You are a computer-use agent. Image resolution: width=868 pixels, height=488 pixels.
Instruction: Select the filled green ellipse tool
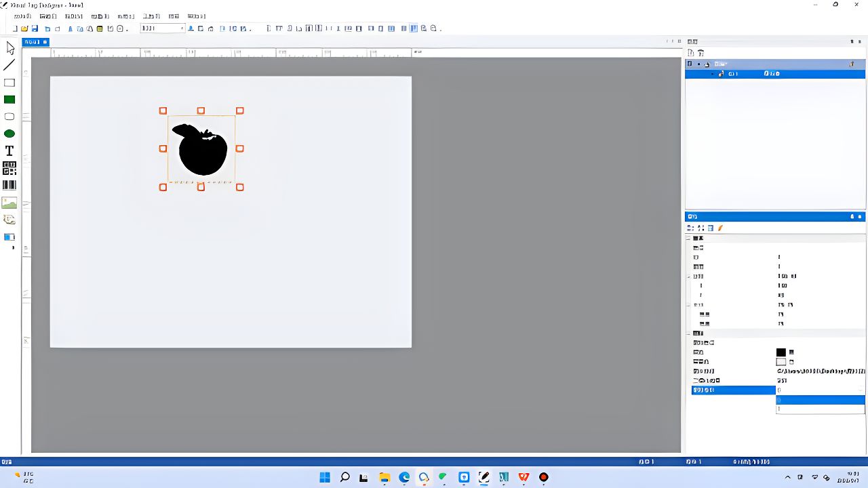[9, 134]
